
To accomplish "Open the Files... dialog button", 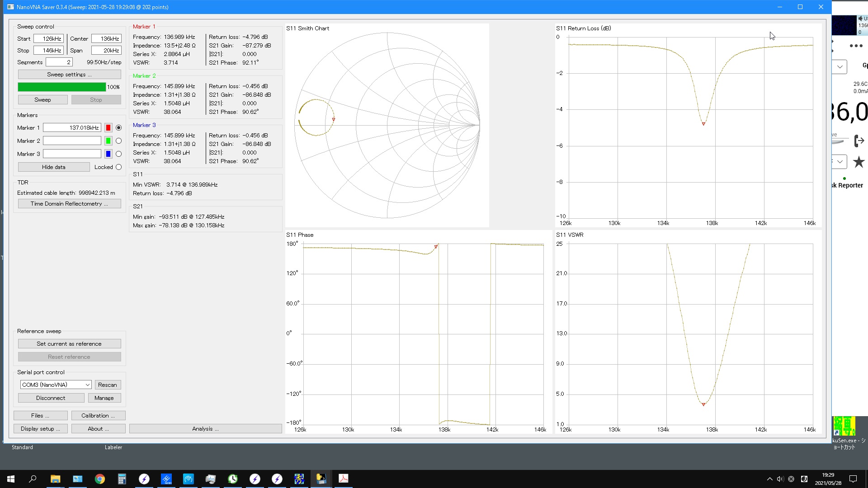I will pyautogui.click(x=40, y=416).
